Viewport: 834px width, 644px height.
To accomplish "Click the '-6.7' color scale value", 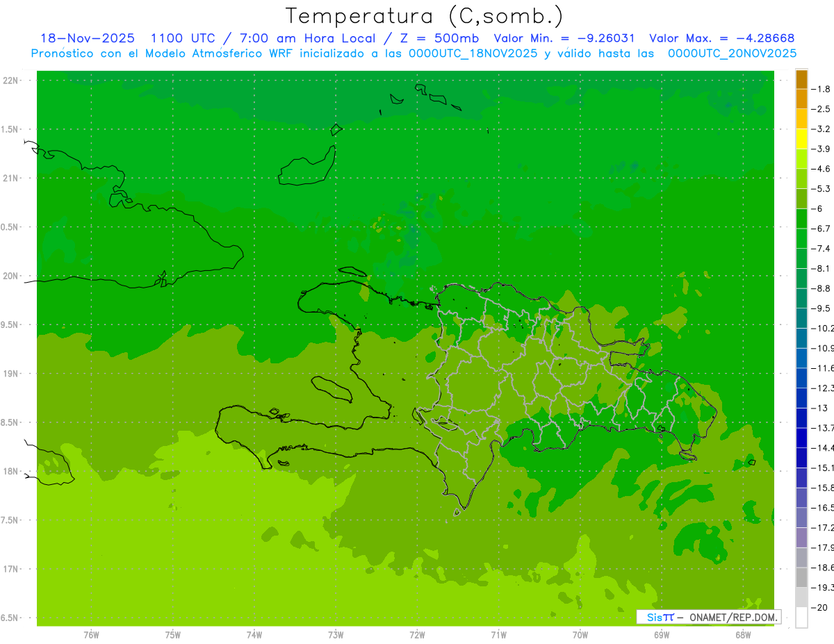I will pos(821,229).
